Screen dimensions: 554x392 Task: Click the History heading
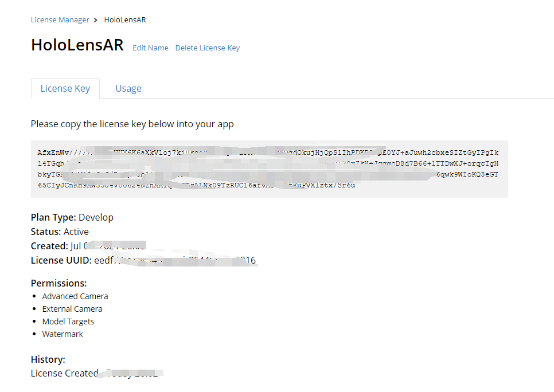click(x=48, y=359)
